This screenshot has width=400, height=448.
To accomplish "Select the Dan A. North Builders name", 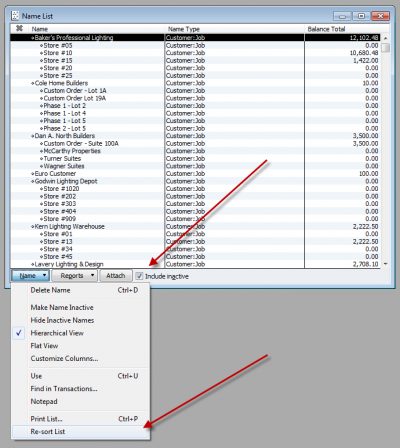I will tap(65, 136).
